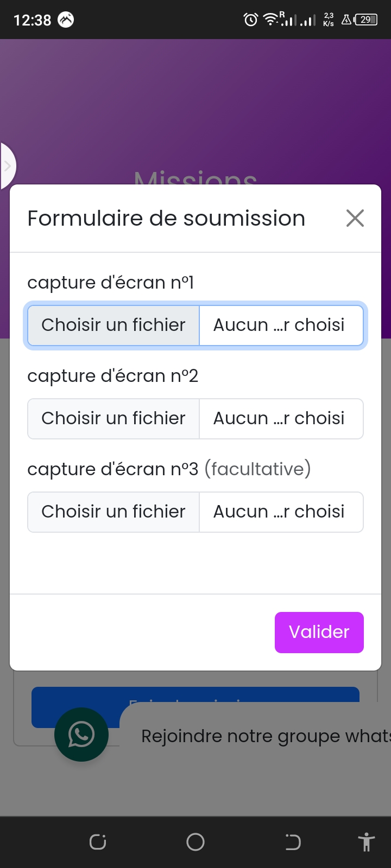Tap the WhatsApp floating icon
391x868 pixels.
(81, 735)
